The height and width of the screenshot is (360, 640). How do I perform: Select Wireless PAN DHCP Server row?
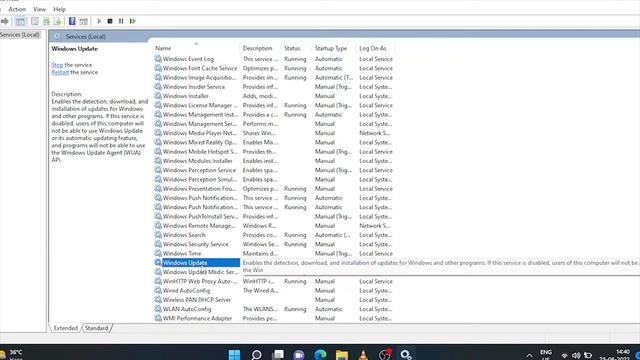(273, 300)
